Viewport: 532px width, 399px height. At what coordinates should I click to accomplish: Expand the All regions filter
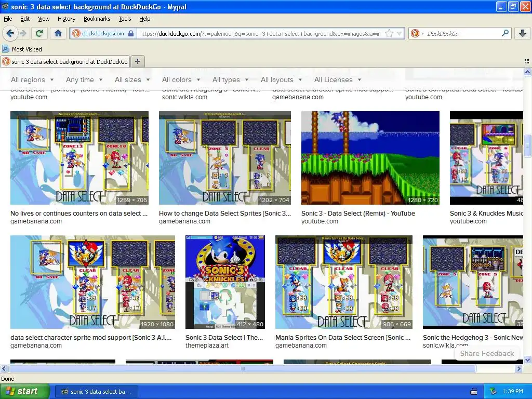pos(32,79)
